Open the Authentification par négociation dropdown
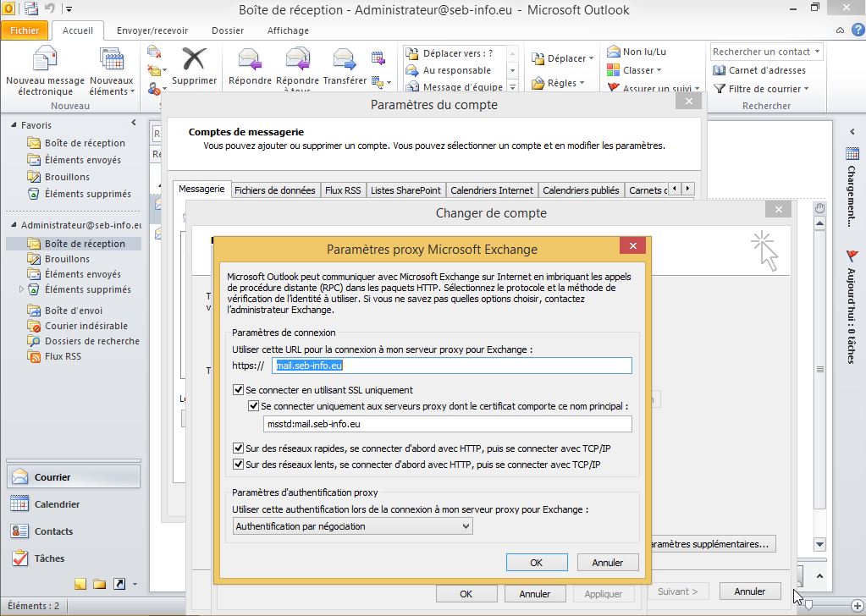Screen dimensions: 866x616 [353, 526]
